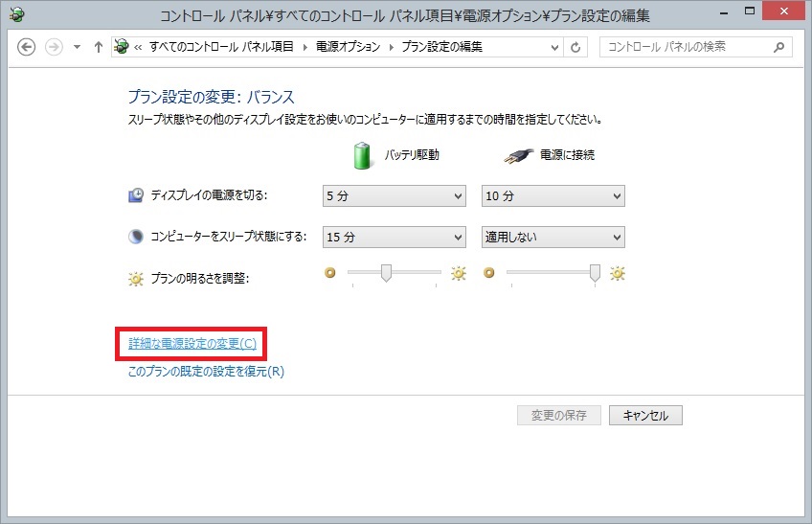
Task: Click the power plug icon
Action: point(518,156)
